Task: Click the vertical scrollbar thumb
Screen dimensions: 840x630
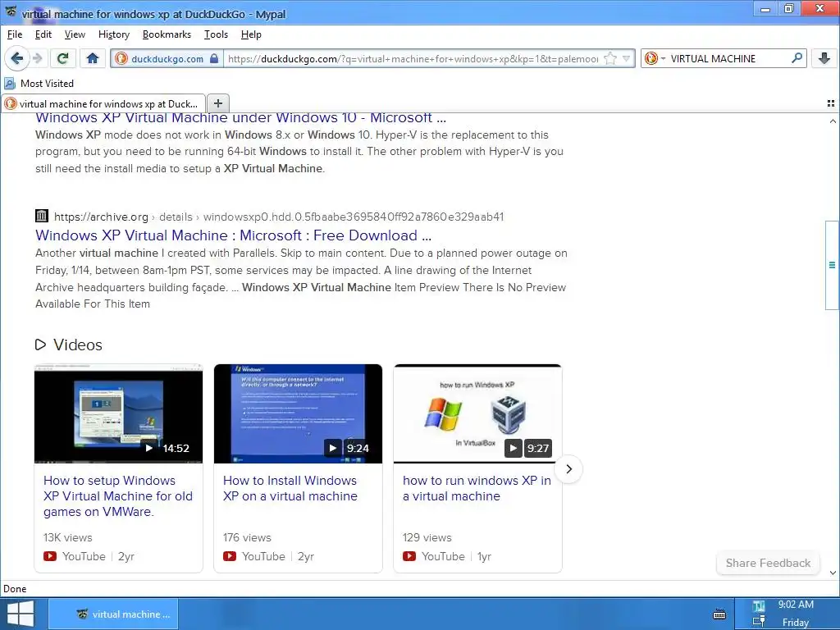Action: (x=832, y=265)
